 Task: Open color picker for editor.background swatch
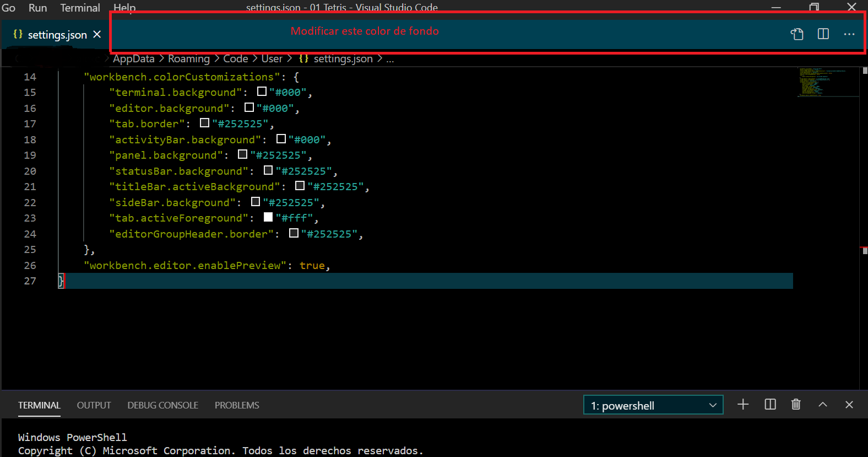249,107
